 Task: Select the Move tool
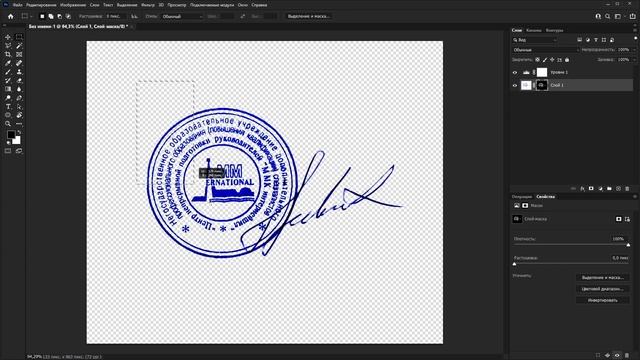(x=8, y=37)
